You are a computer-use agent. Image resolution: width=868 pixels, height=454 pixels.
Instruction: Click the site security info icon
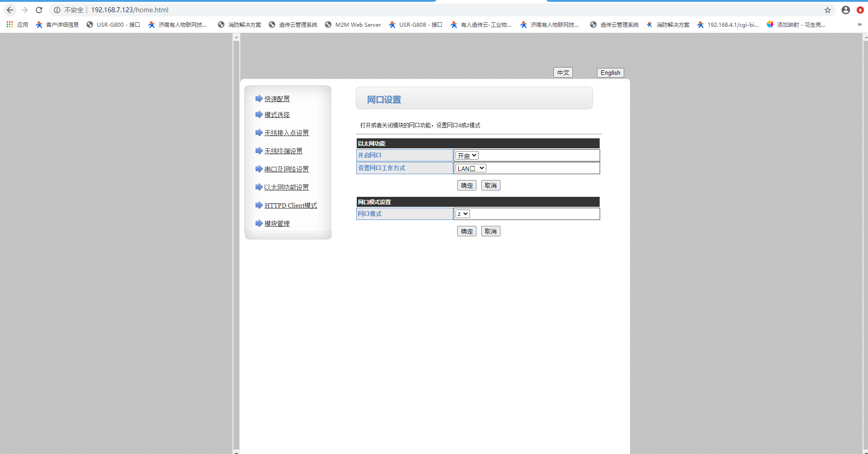57,10
